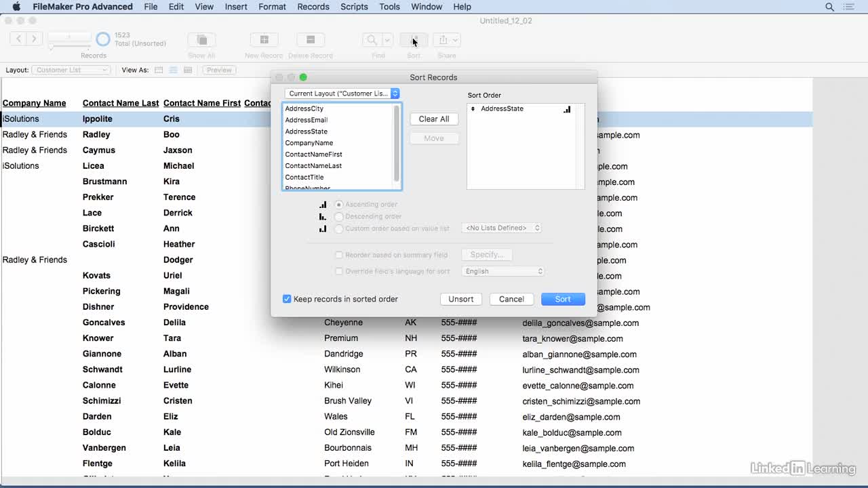Go to previous record arrow
Image resolution: width=868 pixels, height=488 pixels.
(19, 39)
